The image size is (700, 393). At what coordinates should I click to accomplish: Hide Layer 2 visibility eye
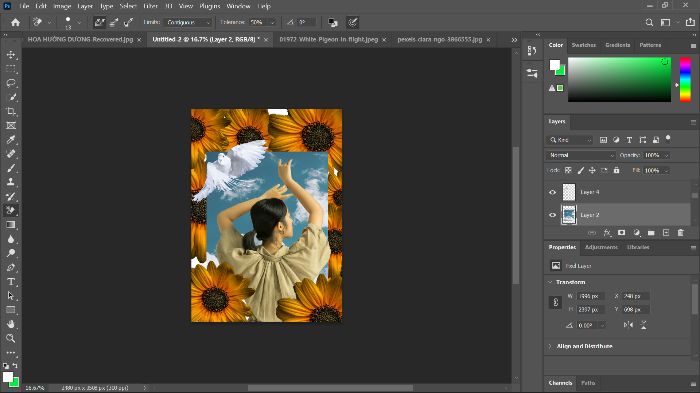click(552, 215)
